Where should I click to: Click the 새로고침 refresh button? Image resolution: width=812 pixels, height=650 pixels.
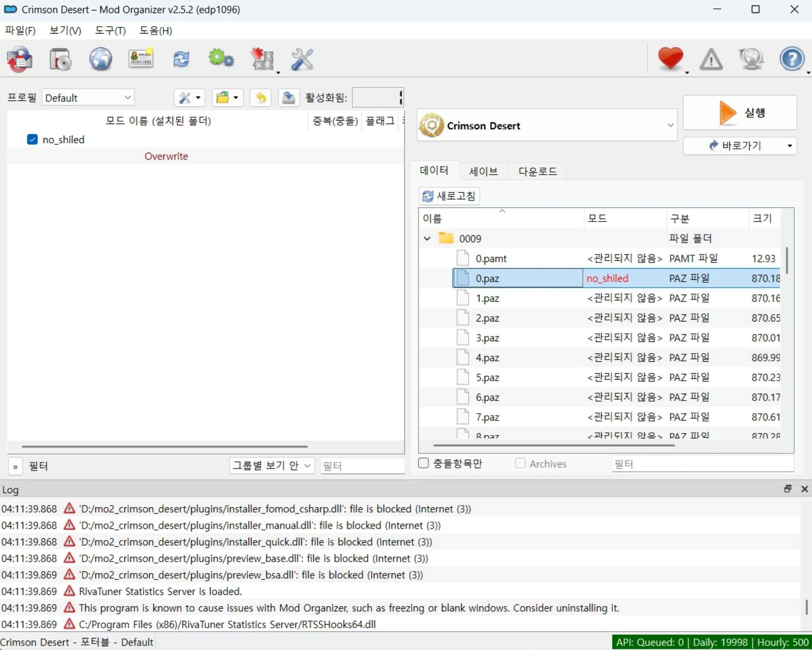449,196
